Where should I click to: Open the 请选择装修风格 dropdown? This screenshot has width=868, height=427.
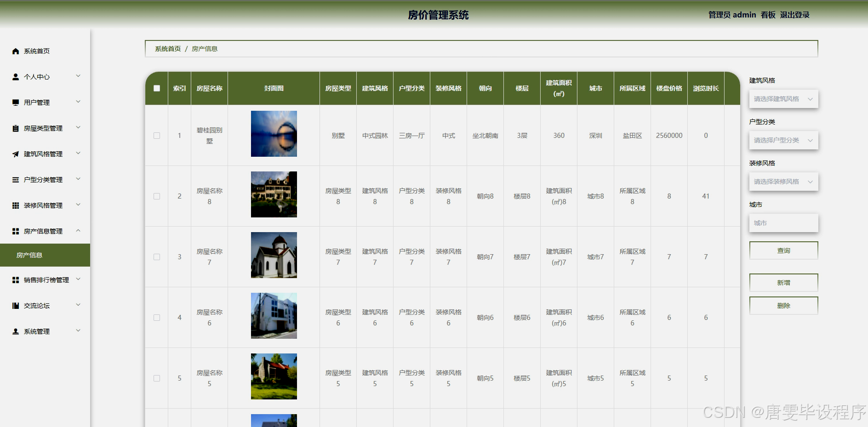pos(783,182)
